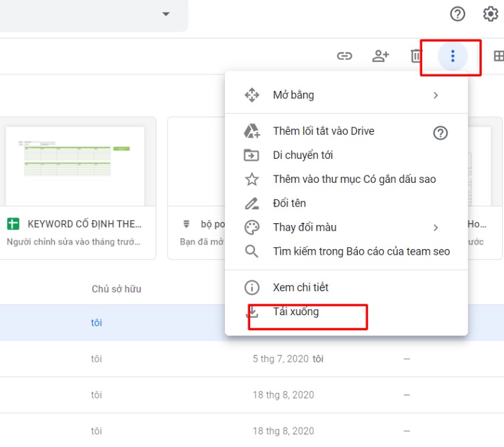504x447 pixels.
Task: Open the three-dot more actions menu
Action: pos(452,55)
